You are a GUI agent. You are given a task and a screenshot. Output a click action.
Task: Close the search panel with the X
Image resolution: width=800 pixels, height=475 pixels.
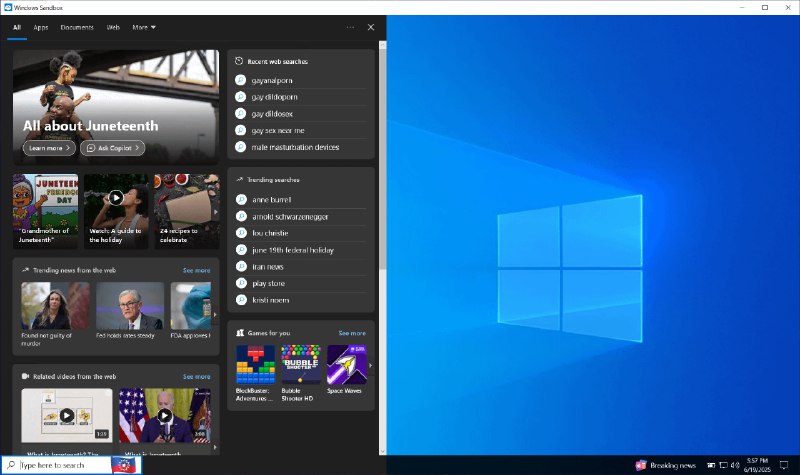click(371, 27)
